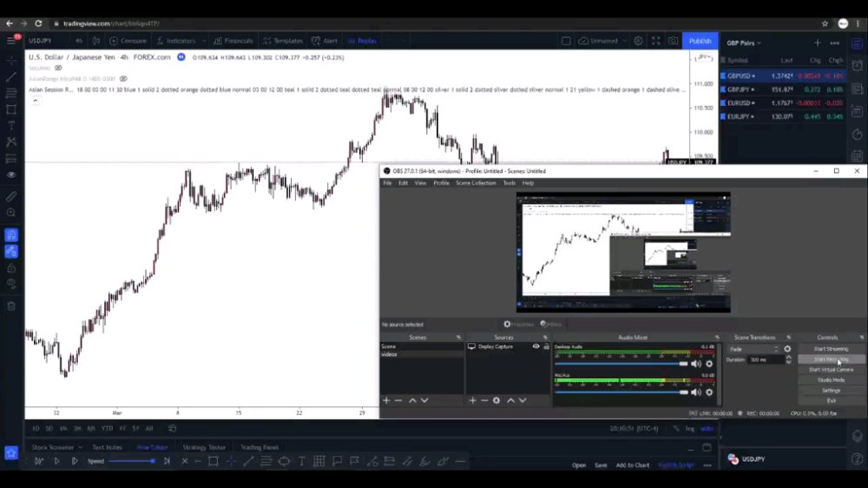Select the text annotation tool in left sidebar

click(11, 126)
